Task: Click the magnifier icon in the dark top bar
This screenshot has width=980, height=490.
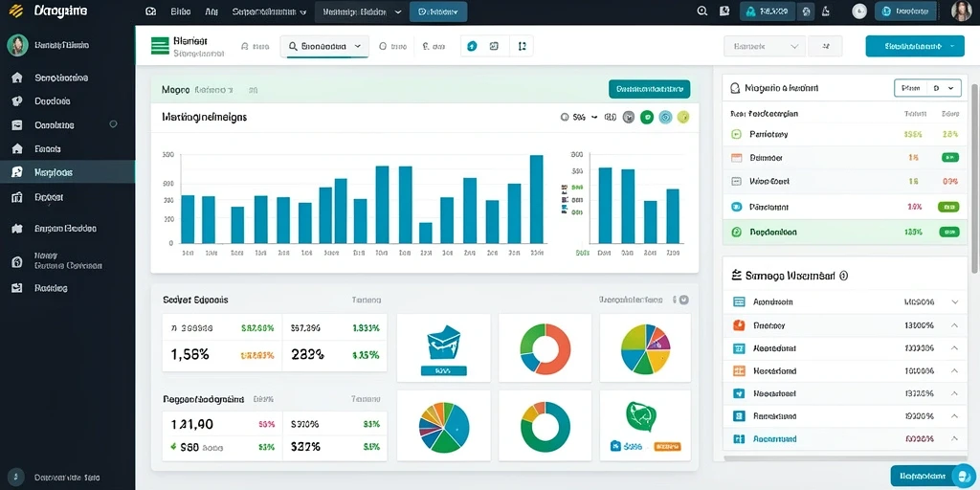Action: pyautogui.click(x=702, y=11)
